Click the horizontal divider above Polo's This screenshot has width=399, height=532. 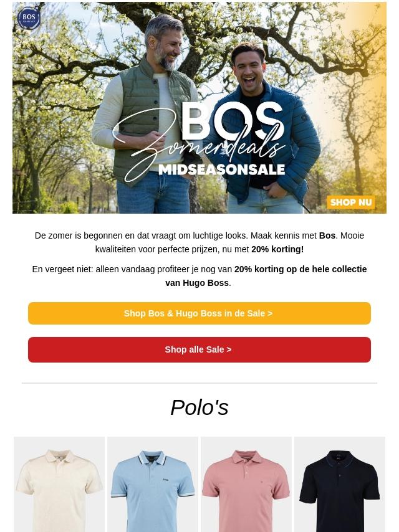(x=199, y=383)
